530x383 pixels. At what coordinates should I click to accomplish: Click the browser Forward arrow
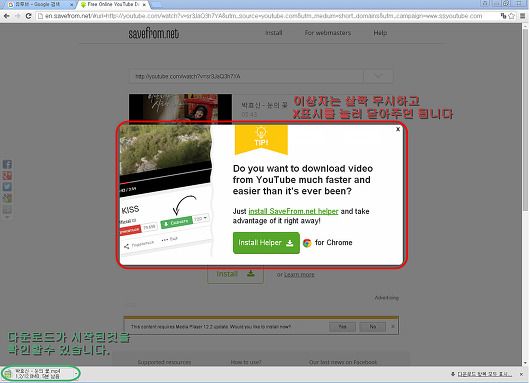coord(18,16)
